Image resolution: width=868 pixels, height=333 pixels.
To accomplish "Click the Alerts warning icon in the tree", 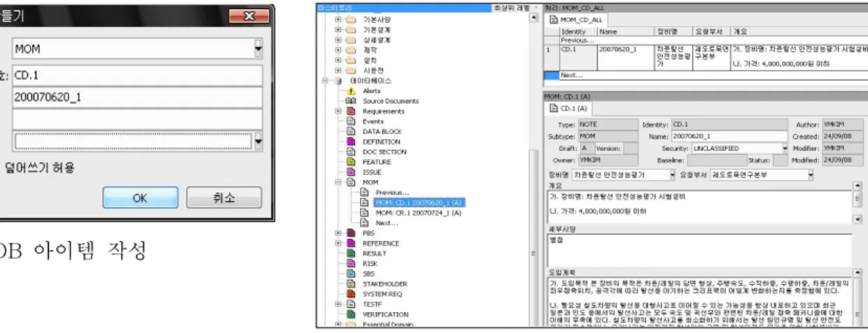I will [352, 91].
